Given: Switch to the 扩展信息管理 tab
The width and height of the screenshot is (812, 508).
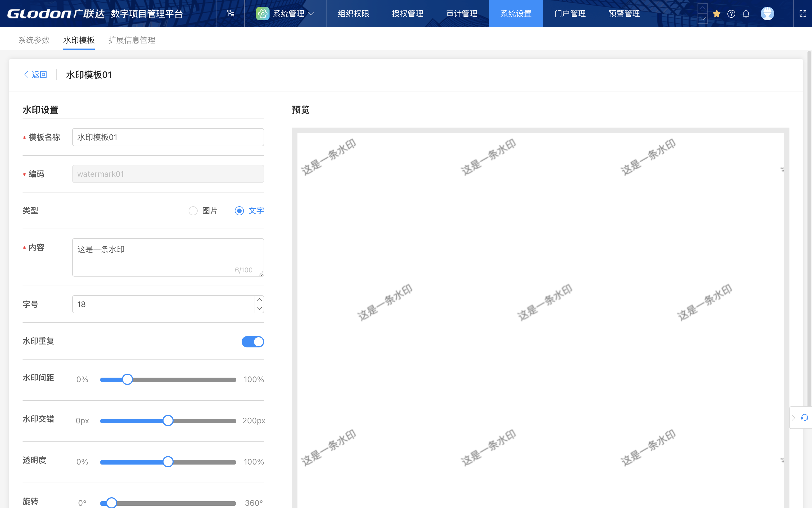Looking at the screenshot, I should [x=132, y=40].
